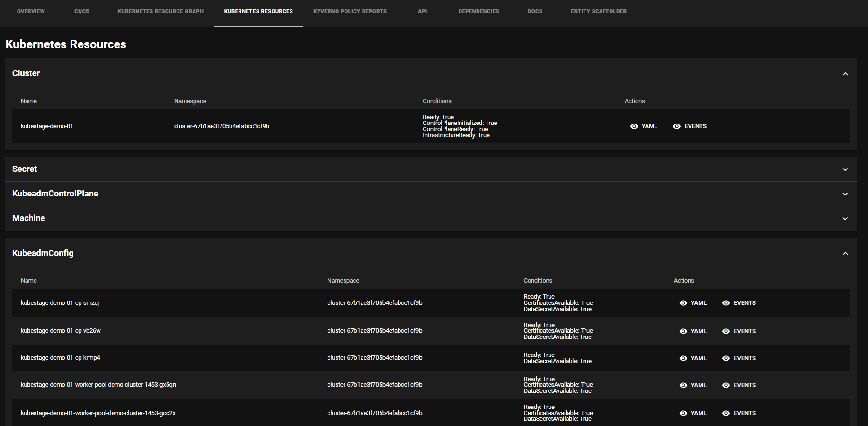View EVENTS for cluster kubestage-demo-01
Screen dimensions: 868x426
(x=690, y=126)
